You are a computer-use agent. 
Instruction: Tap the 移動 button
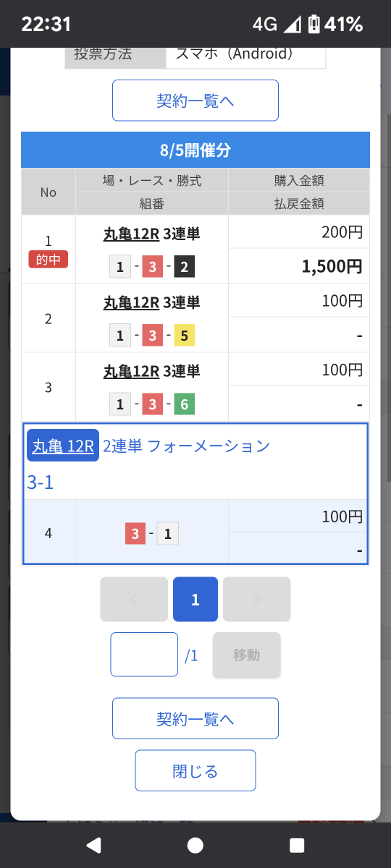pos(246,655)
